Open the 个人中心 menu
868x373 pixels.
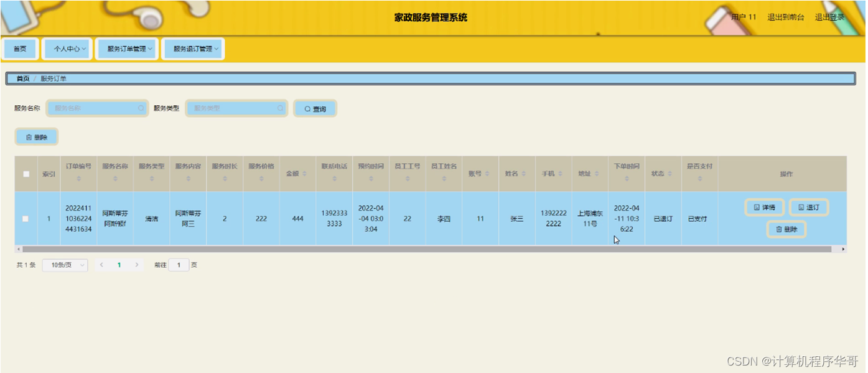[67, 49]
